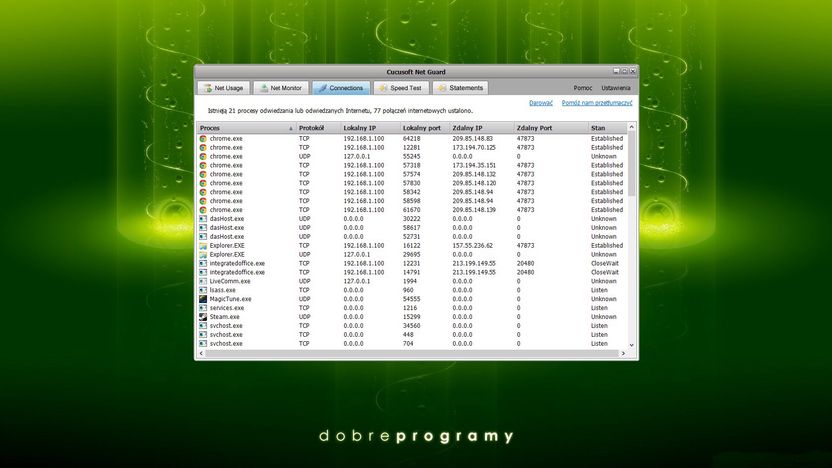Sort by the Protokół column header
The height and width of the screenshot is (468, 832).
[317, 128]
